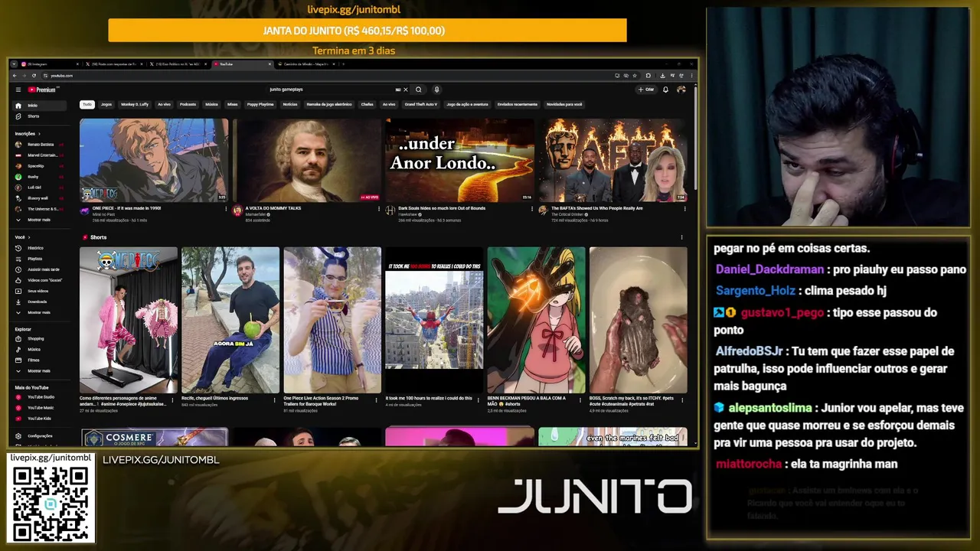This screenshot has width=980, height=551.
Task: Open options for BAFTA video
Action: (684, 209)
